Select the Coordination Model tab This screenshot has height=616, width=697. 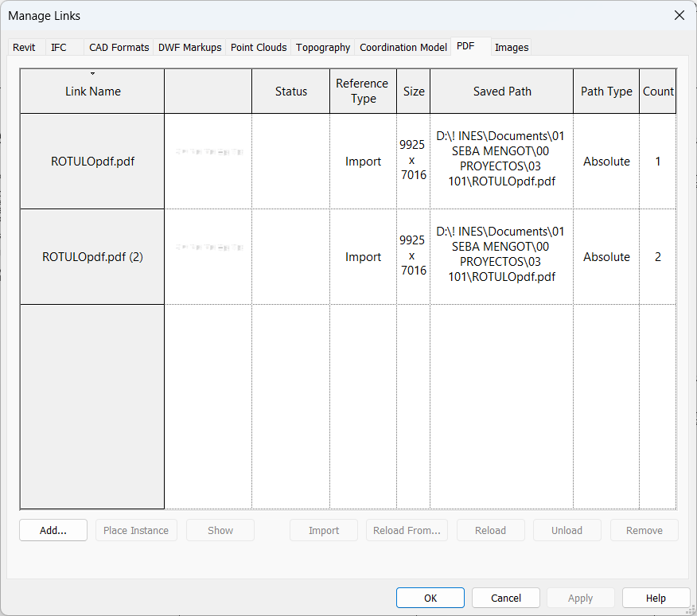click(403, 47)
